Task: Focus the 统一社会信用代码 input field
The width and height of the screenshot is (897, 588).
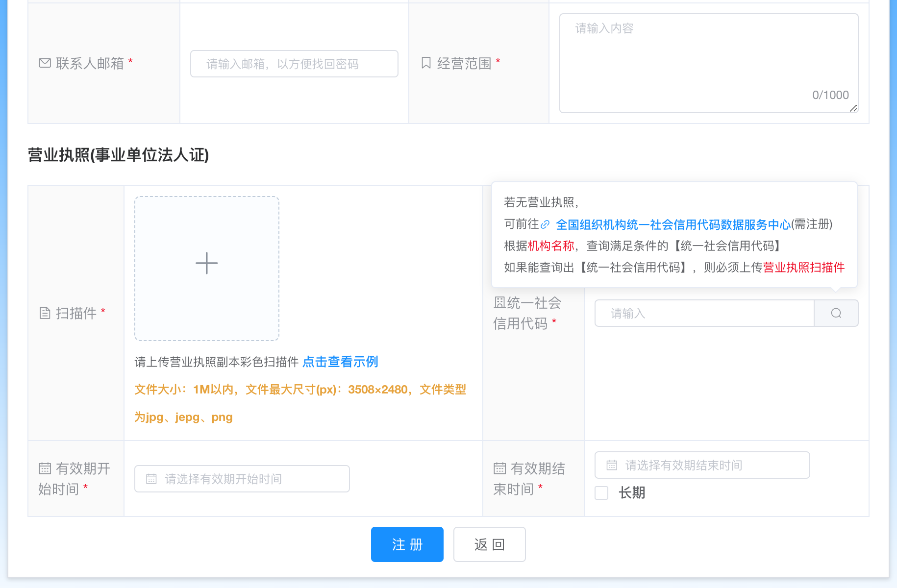Action: [704, 313]
